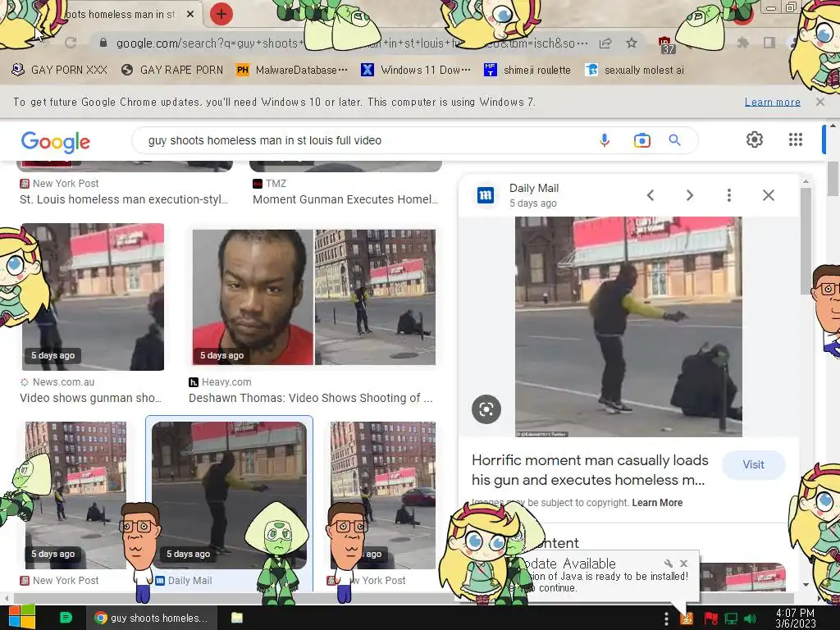840x630 pixels.
Task: Click inside the Google search box
Action: pos(364,140)
